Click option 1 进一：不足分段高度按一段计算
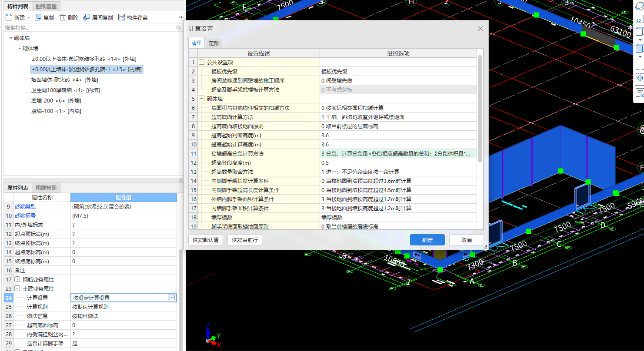This screenshot has width=644, height=351. tap(398, 172)
